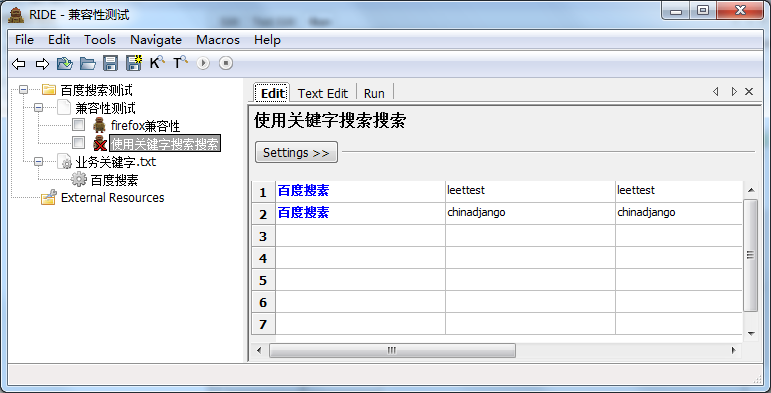Close current tab X button

tap(749, 91)
